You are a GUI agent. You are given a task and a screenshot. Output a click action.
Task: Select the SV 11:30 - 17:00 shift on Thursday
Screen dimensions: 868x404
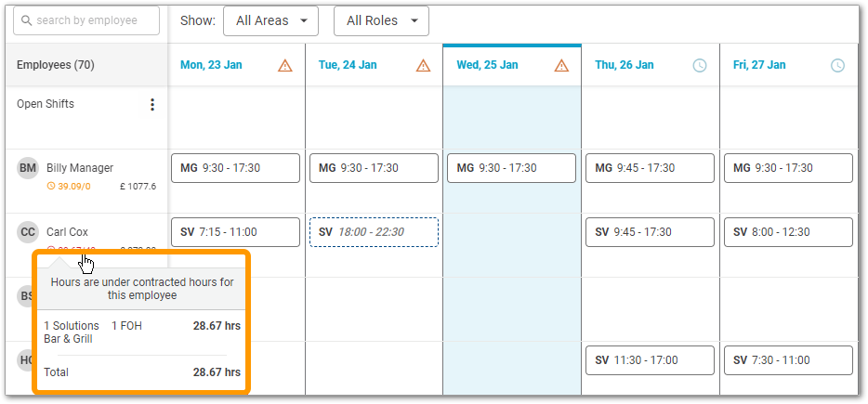[650, 360]
